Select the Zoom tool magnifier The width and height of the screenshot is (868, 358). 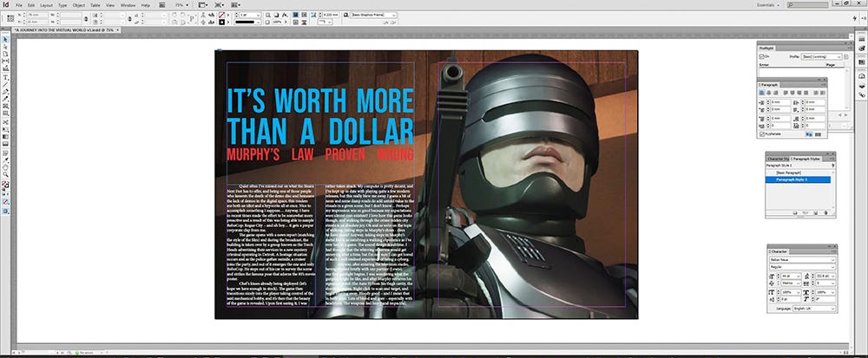pos(5,174)
